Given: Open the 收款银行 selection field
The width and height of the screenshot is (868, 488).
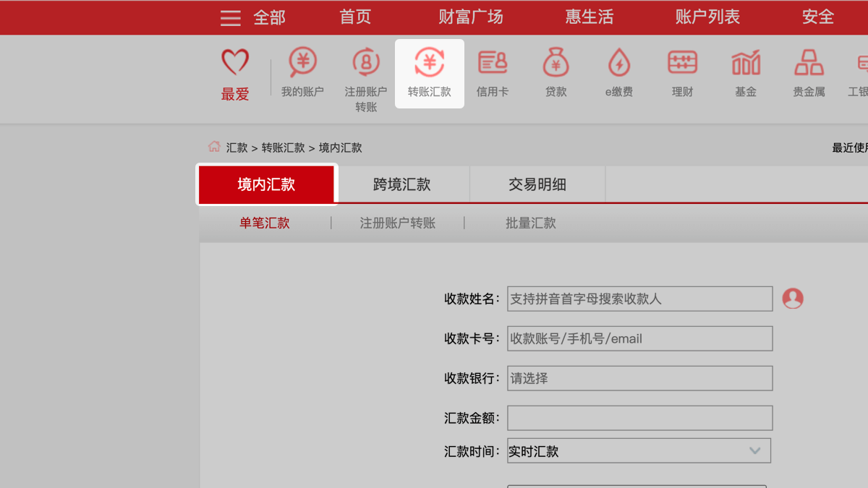Looking at the screenshot, I should pyautogui.click(x=639, y=378).
